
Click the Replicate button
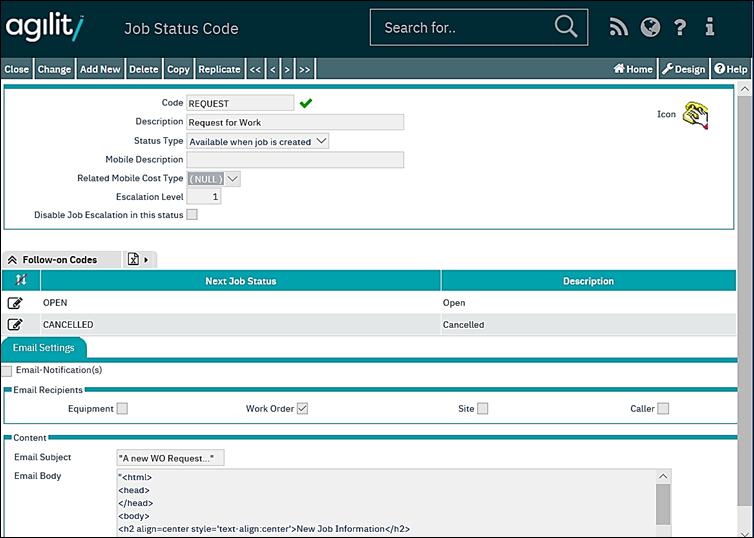(219, 69)
